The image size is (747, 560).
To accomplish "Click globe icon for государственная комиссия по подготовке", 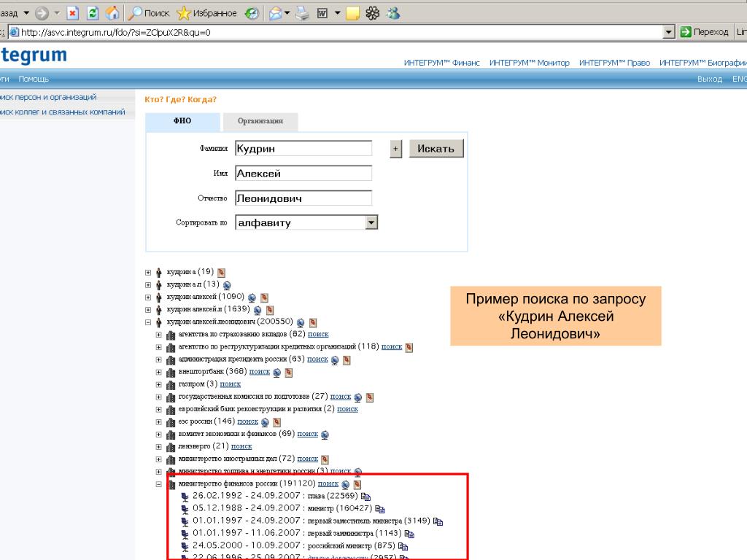I will [x=357, y=397].
